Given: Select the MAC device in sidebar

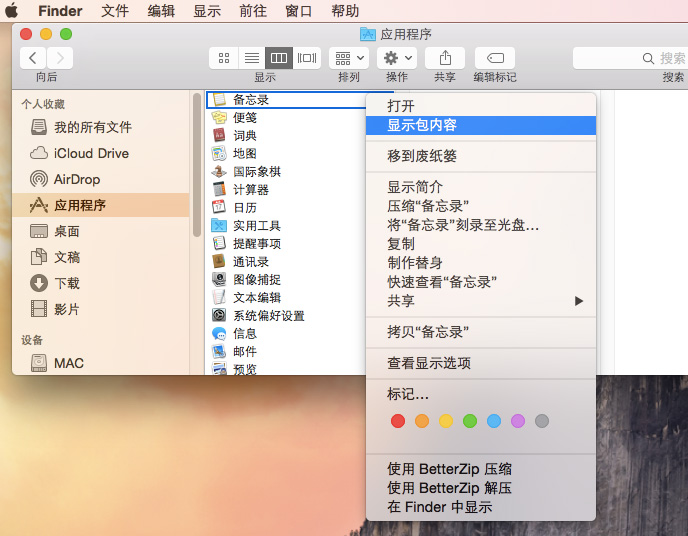Looking at the screenshot, I should coord(100,363).
